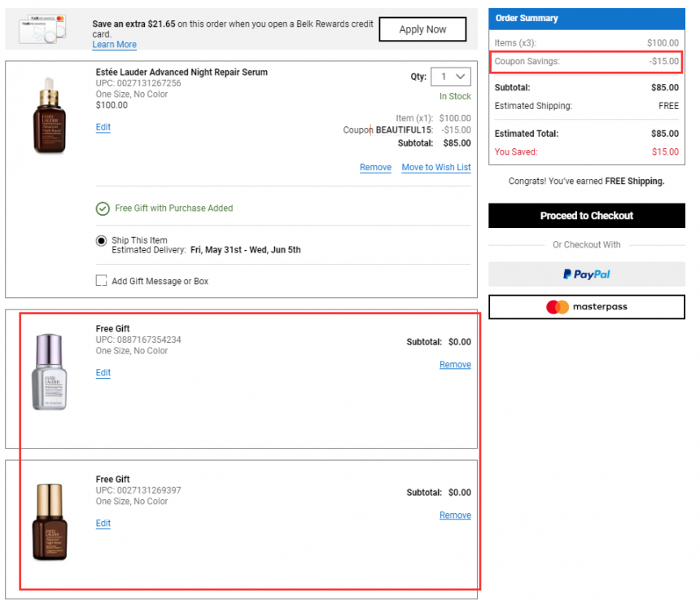Move serum to Wish List
This screenshot has width=700, height=614.
click(x=436, y=168)
